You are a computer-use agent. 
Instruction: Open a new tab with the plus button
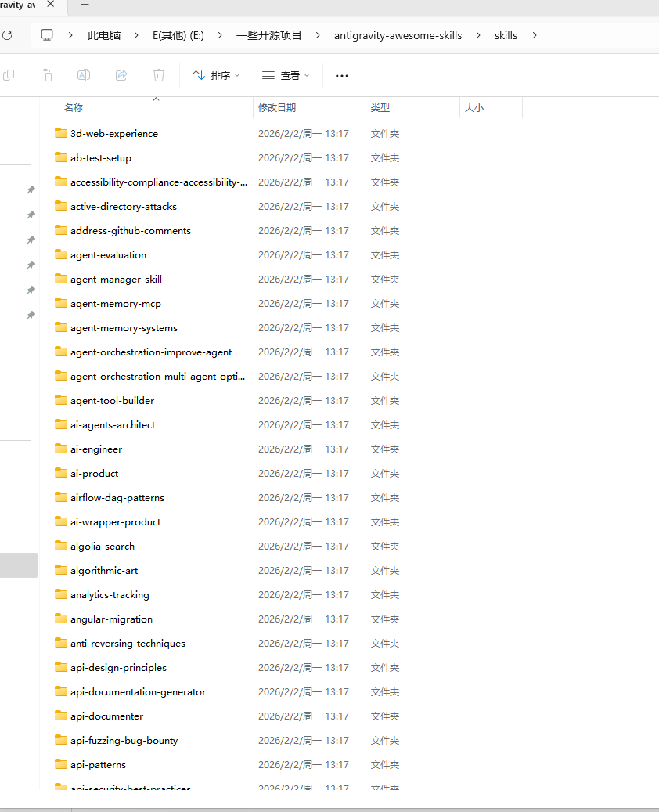click(x=85, y=5)
